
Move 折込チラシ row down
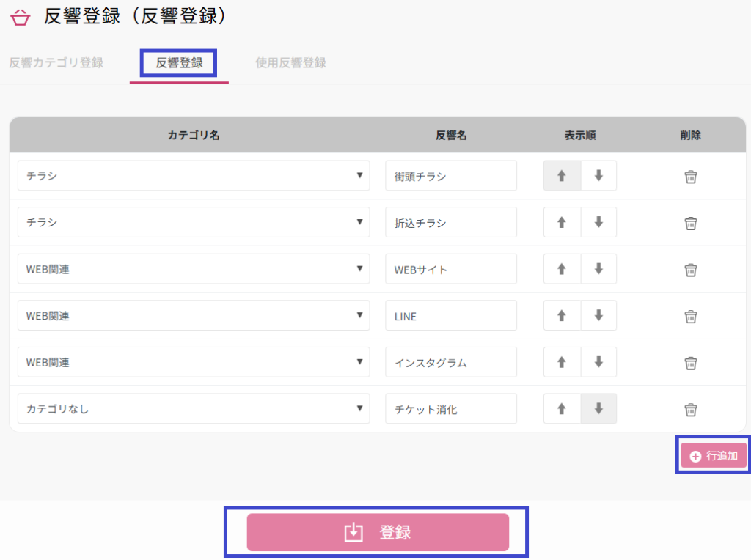598,223
